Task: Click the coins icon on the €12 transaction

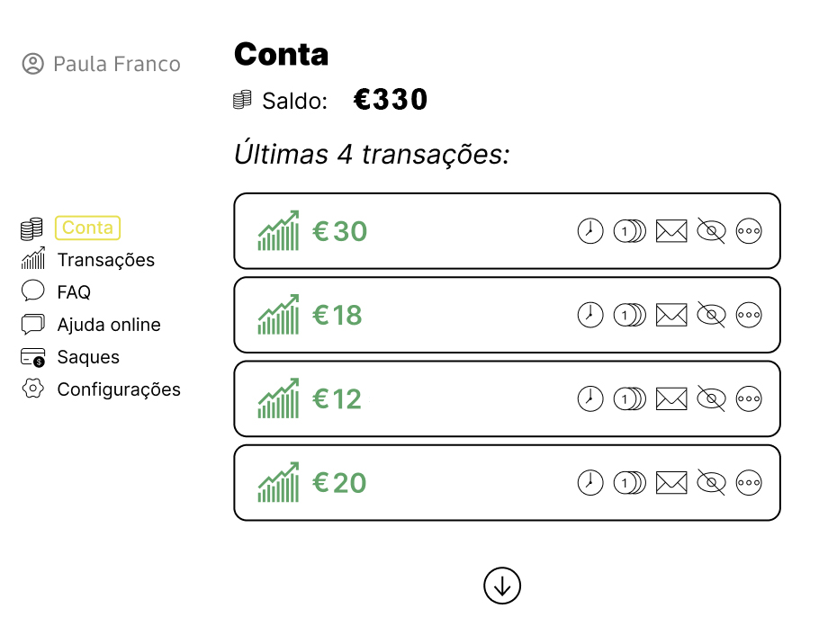Action: coord(629,398)
